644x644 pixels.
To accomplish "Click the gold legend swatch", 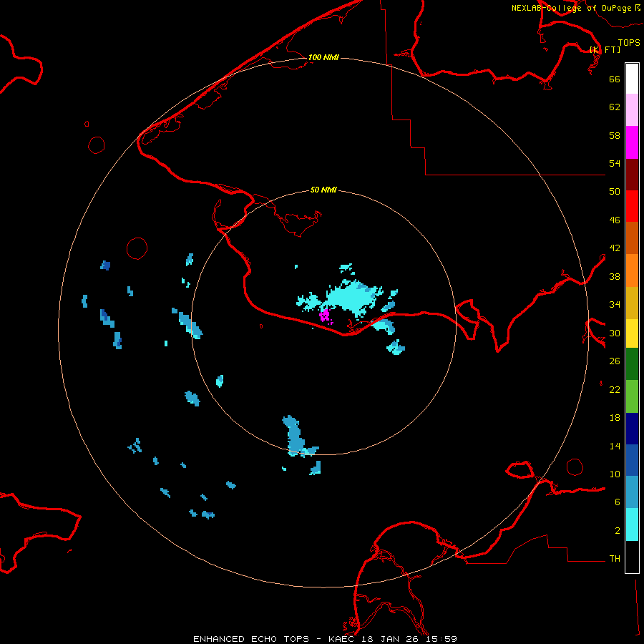I will pyautogui.click(x=632, y=303).
